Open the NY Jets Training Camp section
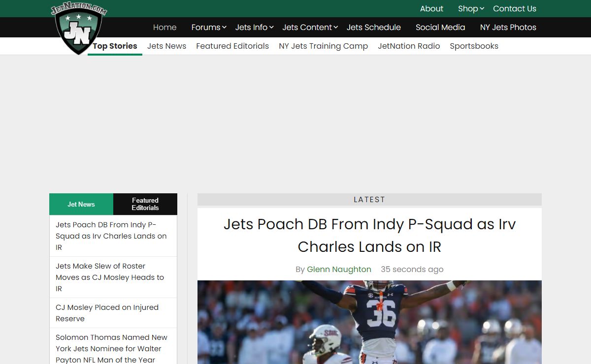The image size is (591, 364). tap(323, 46)
